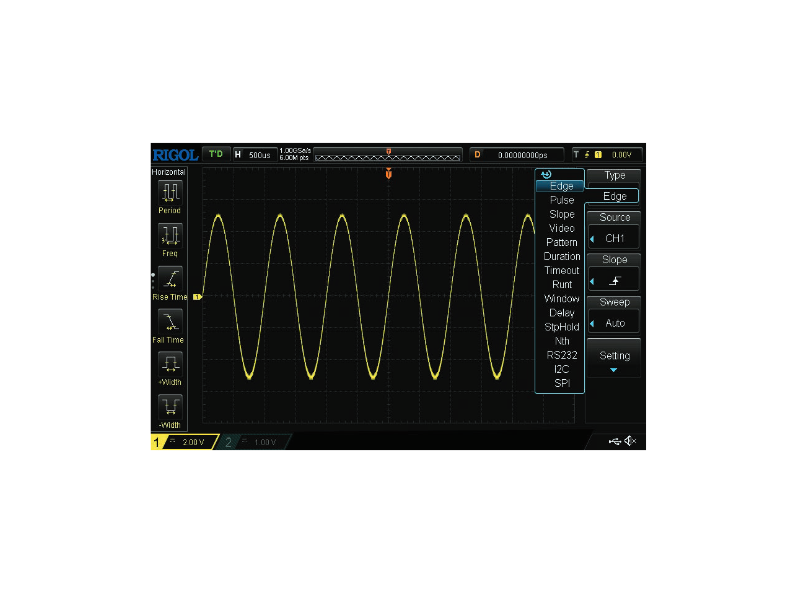
Task: Select Pulse from the trigger type list
Action: point(562,200)
